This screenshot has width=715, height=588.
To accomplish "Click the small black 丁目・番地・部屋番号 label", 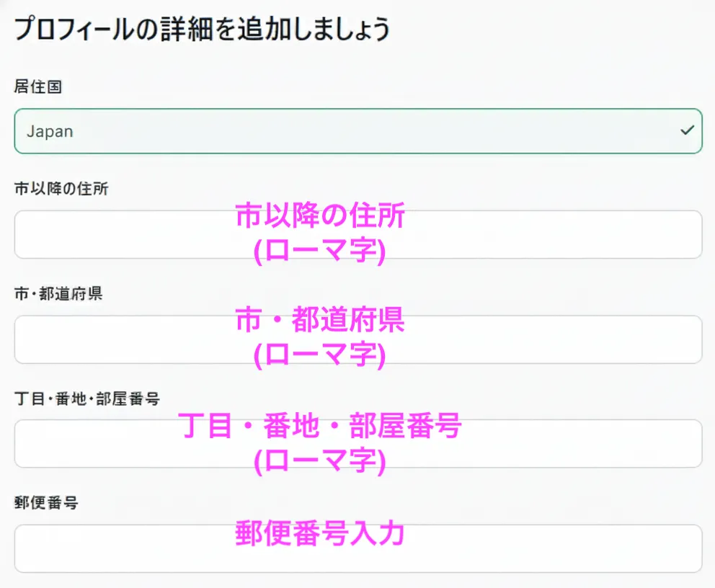I will pyautogui.click(x=86, y=398).
